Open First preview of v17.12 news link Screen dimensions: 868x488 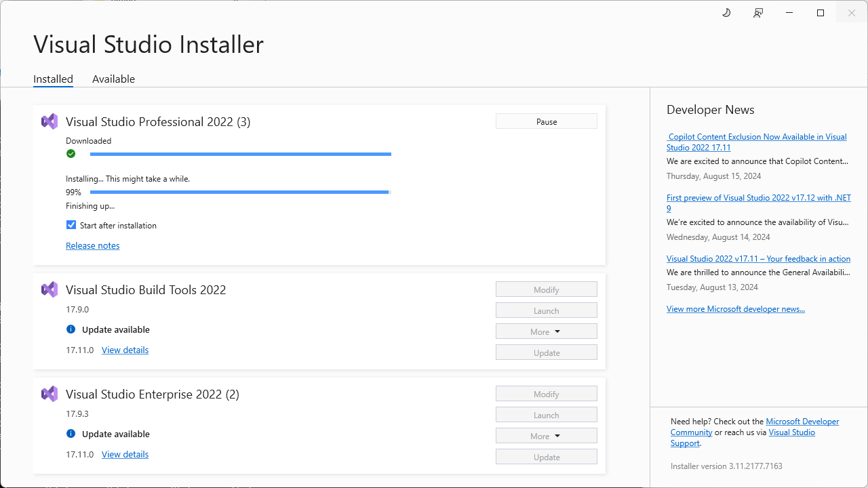coord(759,203)
